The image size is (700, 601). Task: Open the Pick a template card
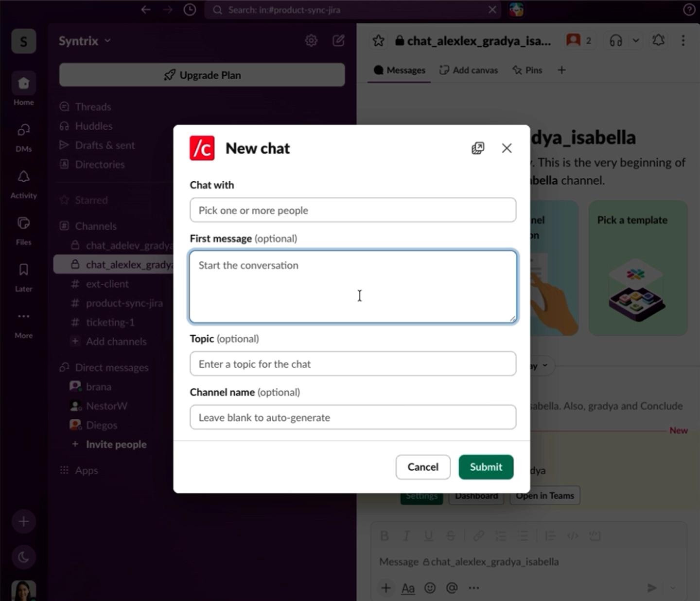point(638,268)
